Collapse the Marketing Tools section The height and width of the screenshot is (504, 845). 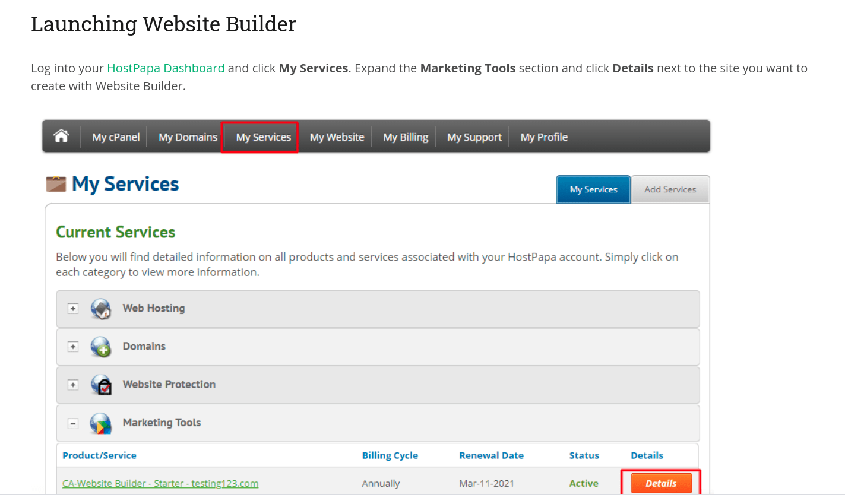click(73, 423)
